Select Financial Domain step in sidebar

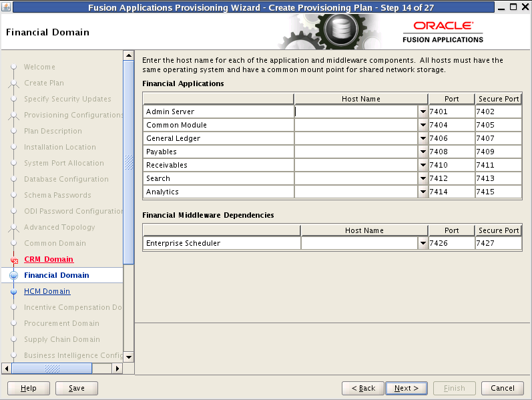tap(56, 275)
